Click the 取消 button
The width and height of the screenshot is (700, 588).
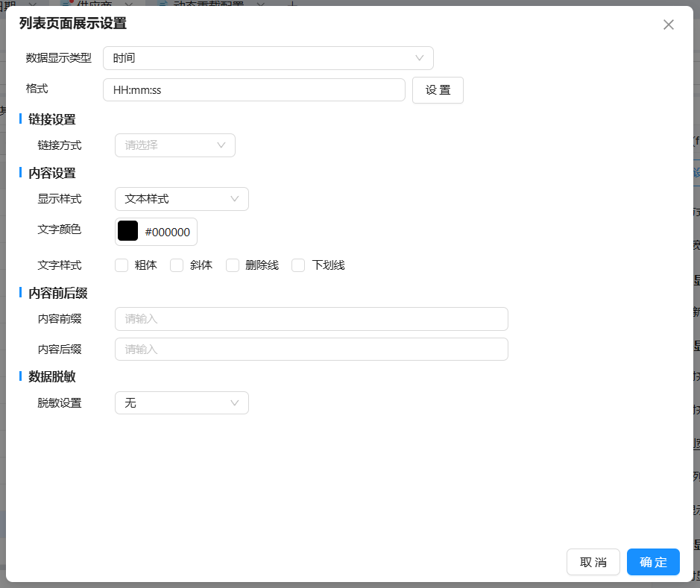click(593, 562)
